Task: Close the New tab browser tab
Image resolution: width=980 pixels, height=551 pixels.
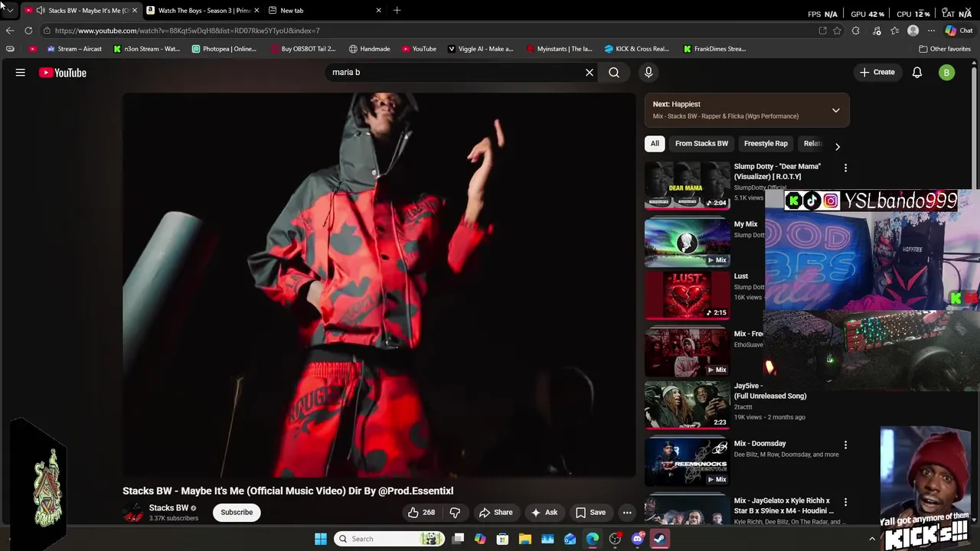Action: click(x=378, y=11)
